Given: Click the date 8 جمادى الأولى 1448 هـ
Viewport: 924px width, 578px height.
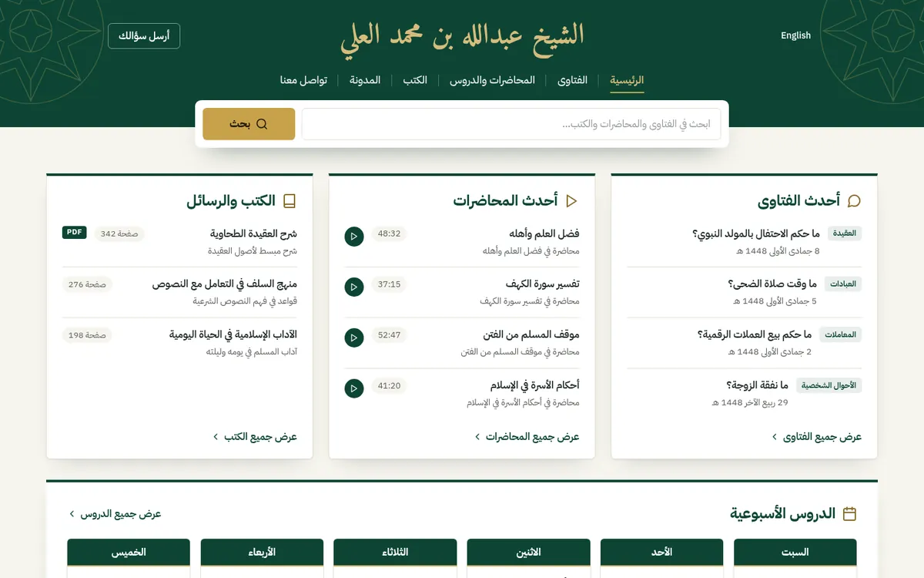Looking at the screenshot, I should (x=778, y=250).
